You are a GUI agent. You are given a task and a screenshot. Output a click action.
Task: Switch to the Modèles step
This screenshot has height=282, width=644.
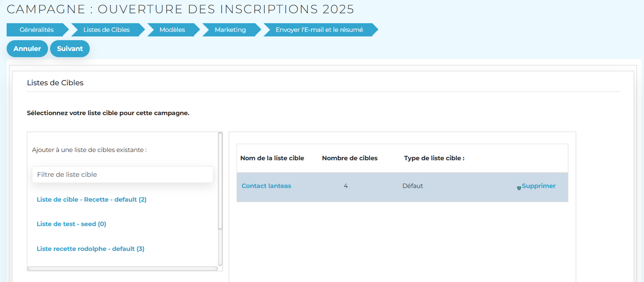pyautogui.click(x=172, y=30)
